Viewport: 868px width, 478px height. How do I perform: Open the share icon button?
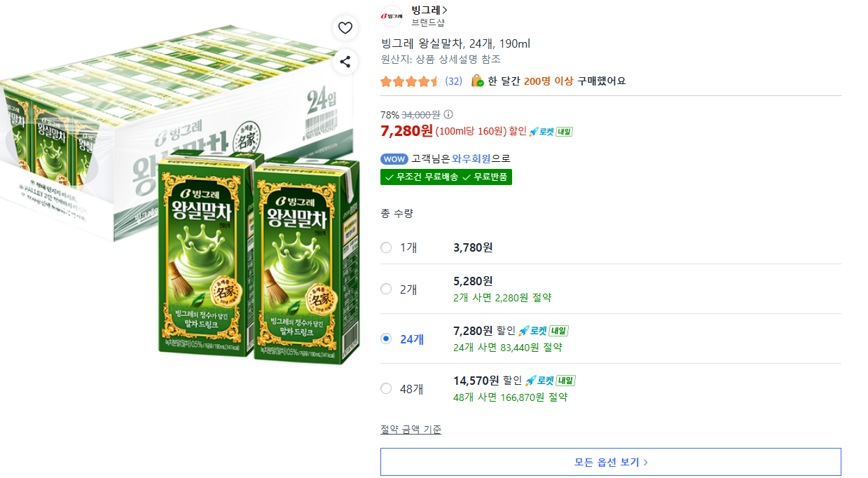click(345, 62)
